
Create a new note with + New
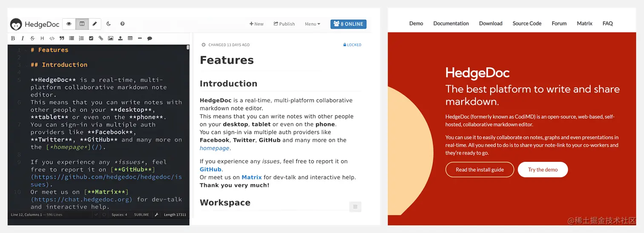coord(256,24)
